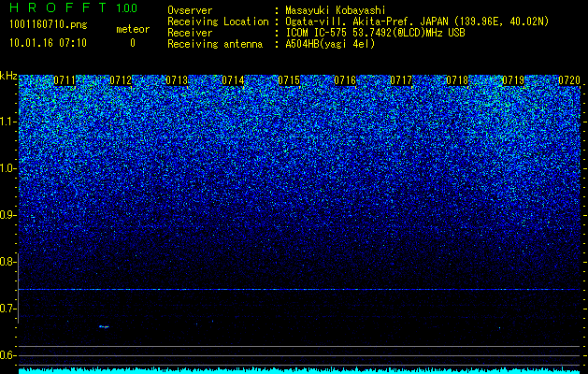Click the 0717 time marker
The width and height of the screenshot is (588, 374).
point(401,80)
